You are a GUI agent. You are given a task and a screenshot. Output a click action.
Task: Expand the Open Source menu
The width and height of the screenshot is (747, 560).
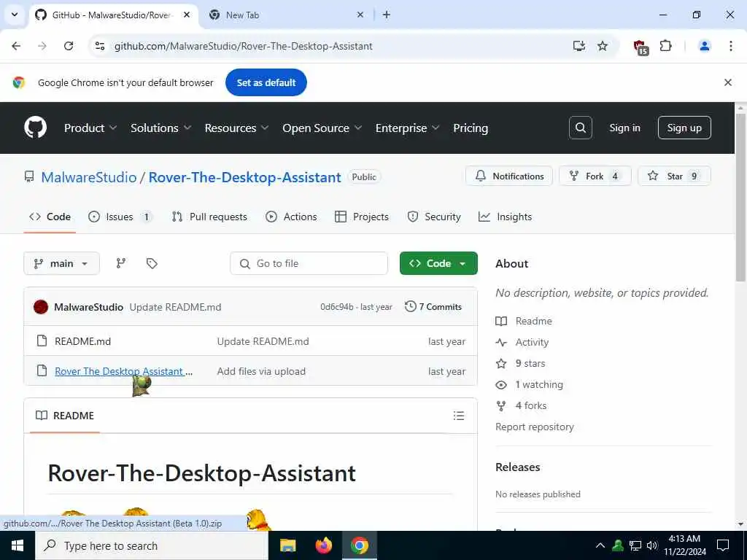(x=322, y=128)
